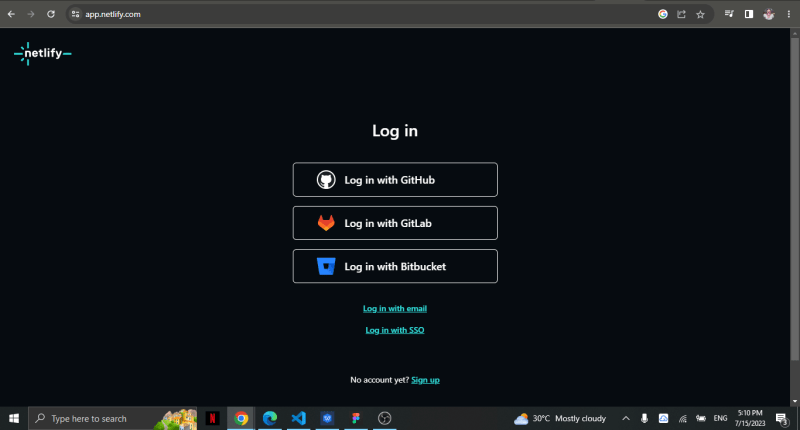Open the media control icon in toolbar
Screen dimensions: 800x430
coord(729,14)
